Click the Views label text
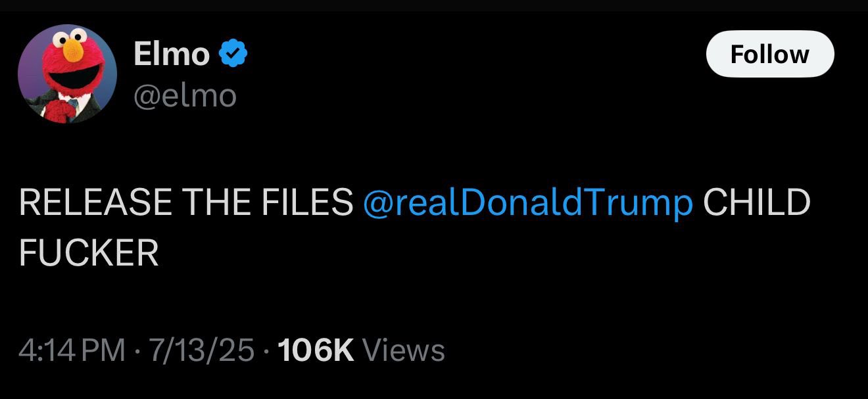Viewport: 868px width, 399px height. point(404,350)
